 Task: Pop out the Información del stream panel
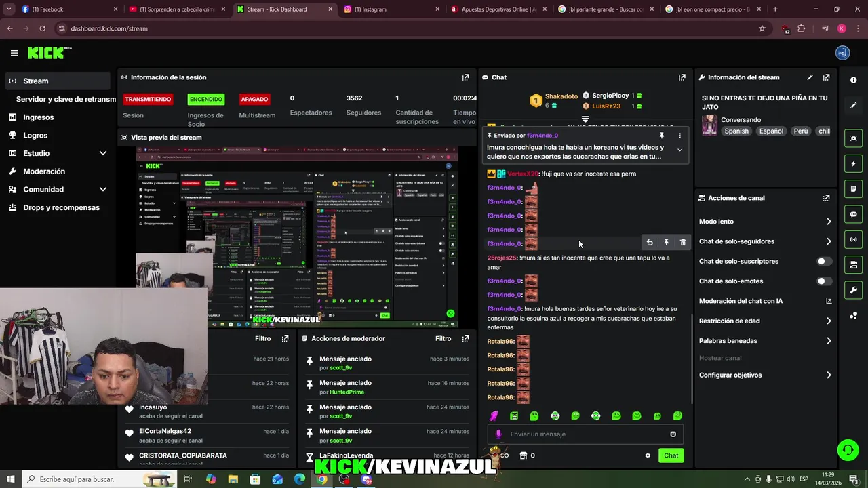[x=826, y=77]
